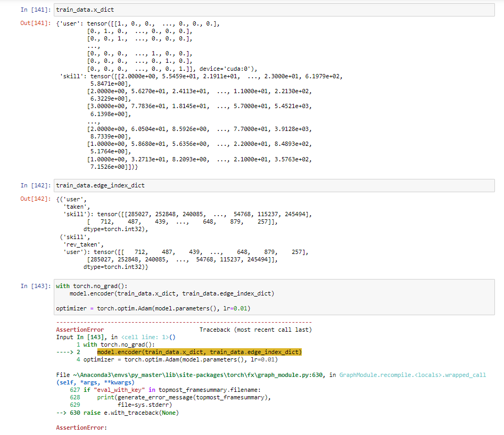
Task: Click the final 'AssertionError:' message
Action: tap(81, 428)
